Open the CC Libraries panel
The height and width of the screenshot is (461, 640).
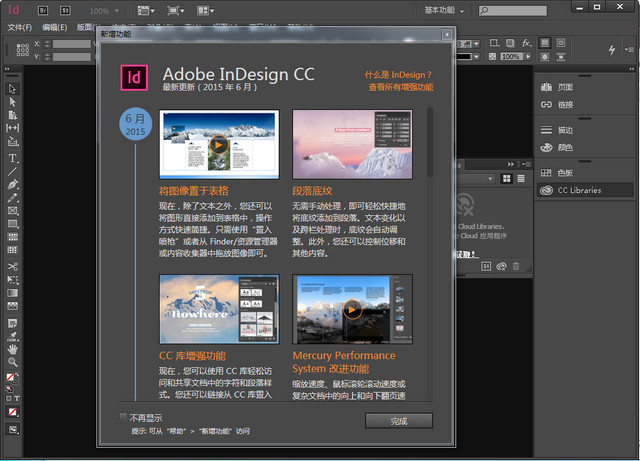584,190
